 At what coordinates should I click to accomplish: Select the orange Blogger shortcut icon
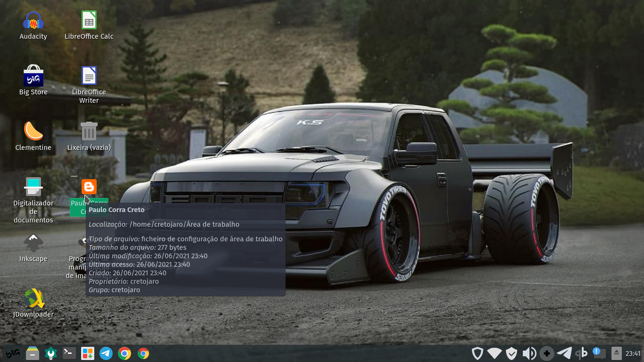89,187
